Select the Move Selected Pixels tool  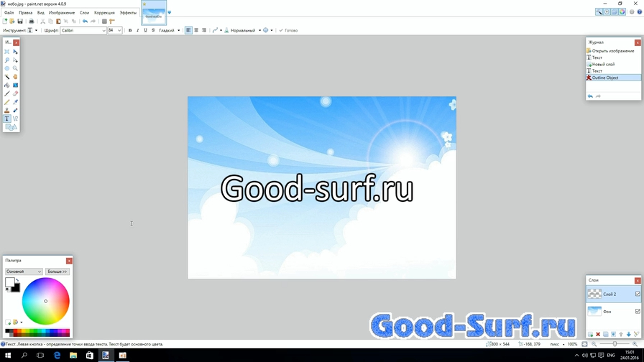pyautogui.click(x=15, y=52)
